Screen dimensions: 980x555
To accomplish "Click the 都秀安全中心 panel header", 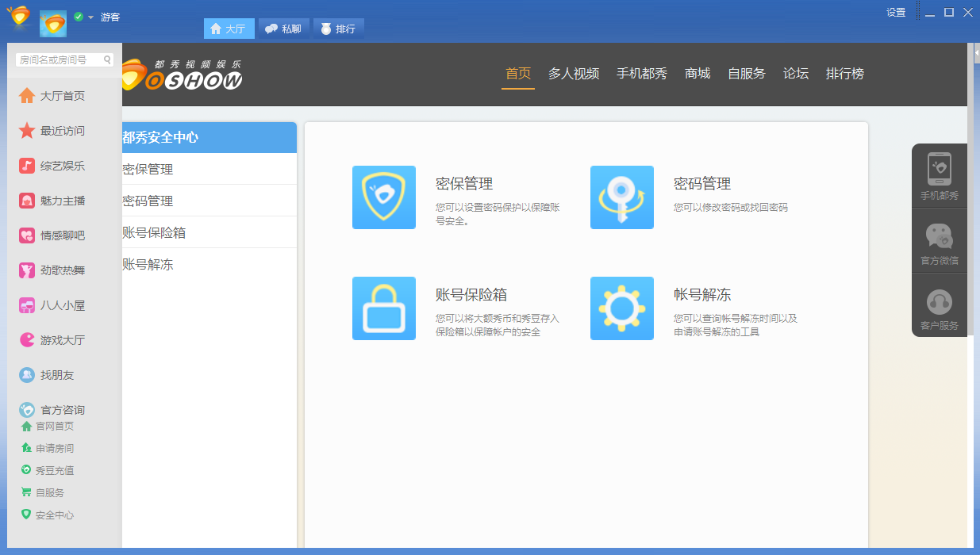I will tap(209, 137).
